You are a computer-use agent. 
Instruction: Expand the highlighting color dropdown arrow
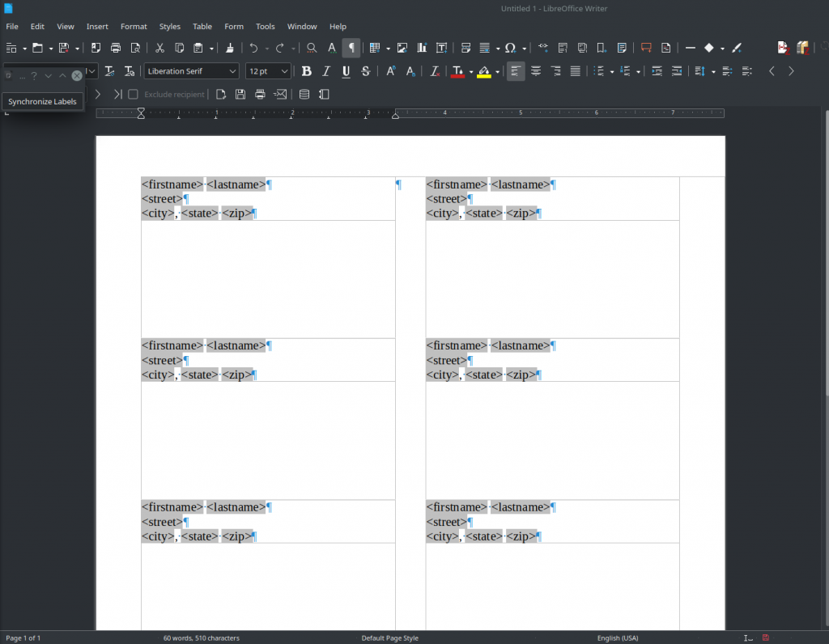point(497,71)
